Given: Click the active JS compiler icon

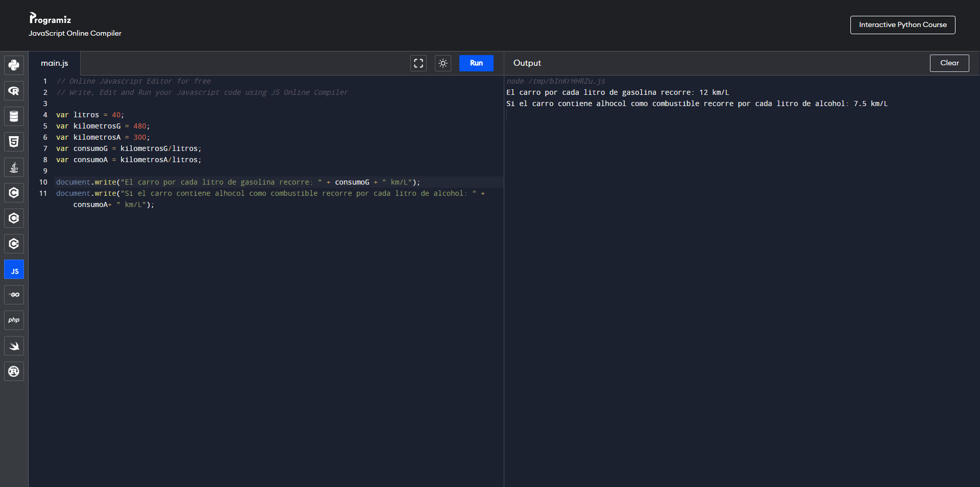Looking at the screenshot, I should pyautogui.click(x=14, y=269).
